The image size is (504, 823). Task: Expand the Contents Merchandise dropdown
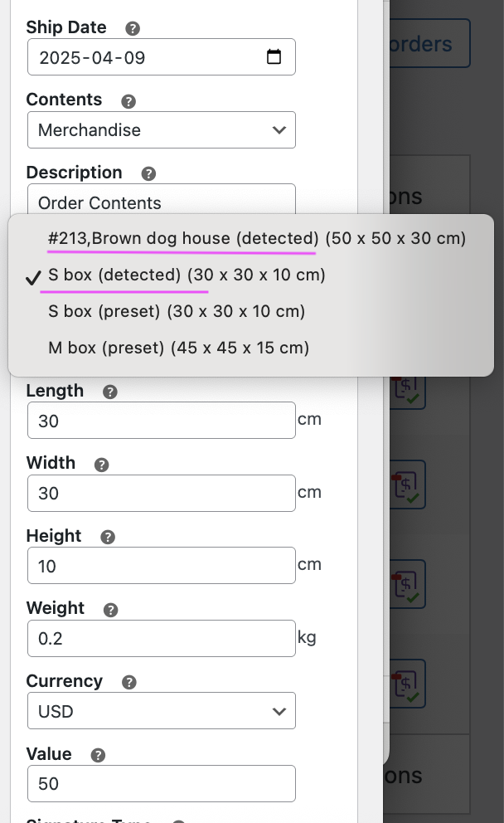coord(162,130)
